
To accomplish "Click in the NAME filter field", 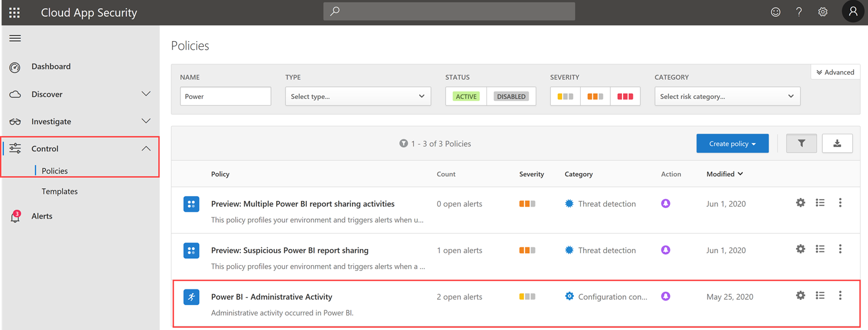I will tap(225, 96).
